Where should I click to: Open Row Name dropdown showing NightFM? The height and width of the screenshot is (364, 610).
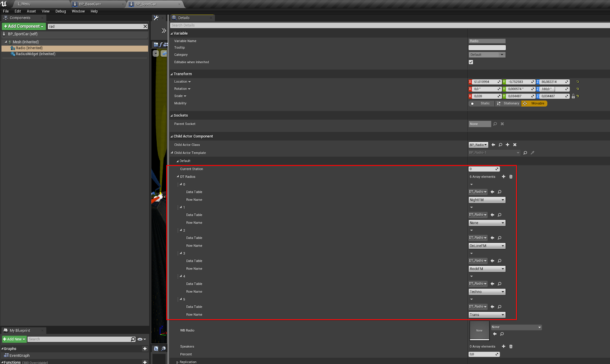487,200
